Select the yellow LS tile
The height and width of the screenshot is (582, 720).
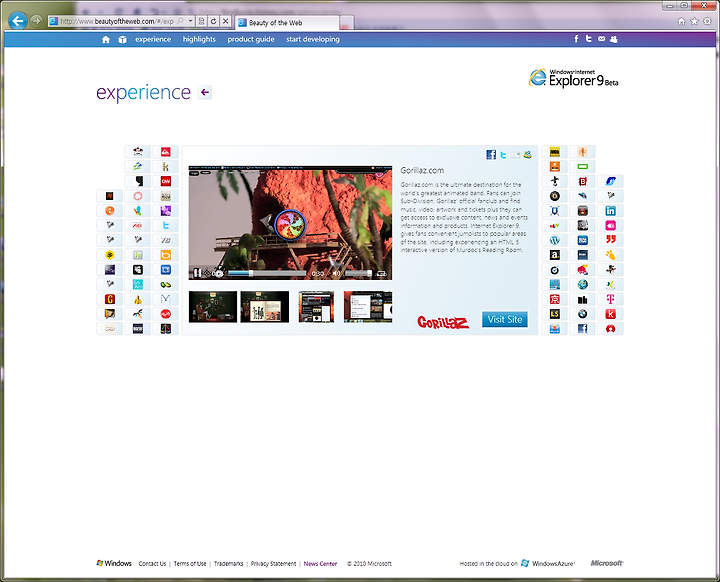coord(555,314)
